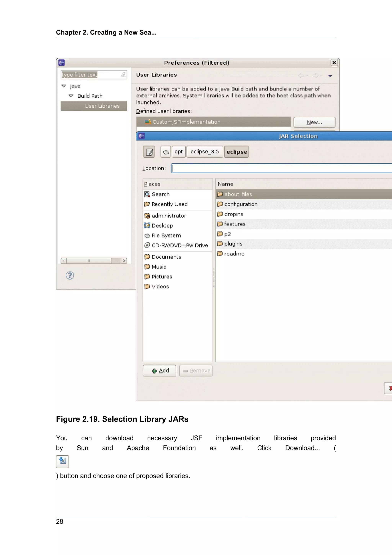Select the configuration folder
Viewport: 392px width, 555px height.
click(x=304, y=204)
